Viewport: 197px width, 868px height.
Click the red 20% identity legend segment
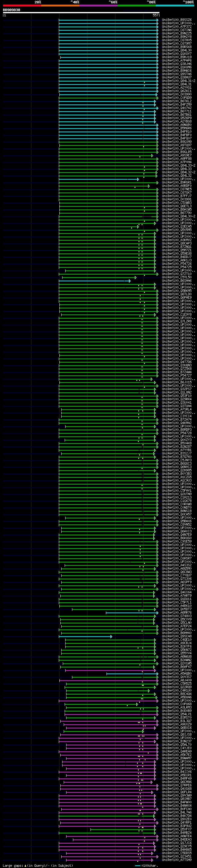(x=22, y=6)
